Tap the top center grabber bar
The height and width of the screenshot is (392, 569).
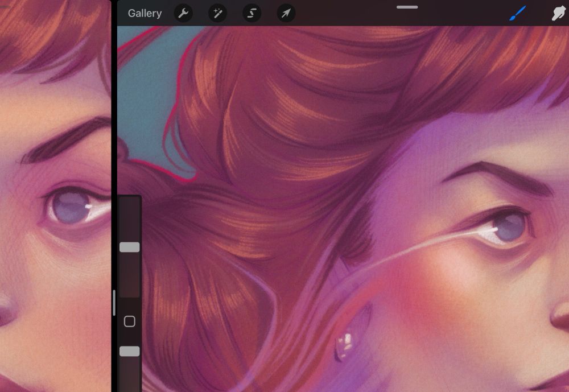[x=407, y=7]
